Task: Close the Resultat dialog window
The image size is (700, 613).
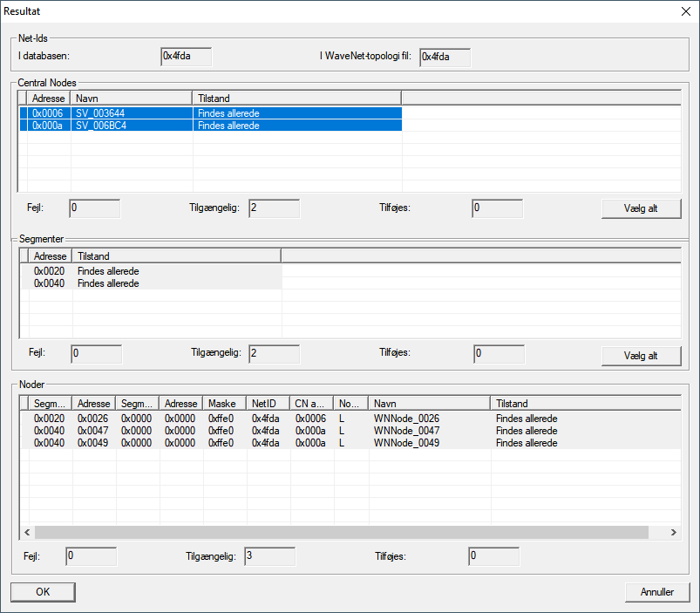Action: pyautogui.click(x=684, y=11)
